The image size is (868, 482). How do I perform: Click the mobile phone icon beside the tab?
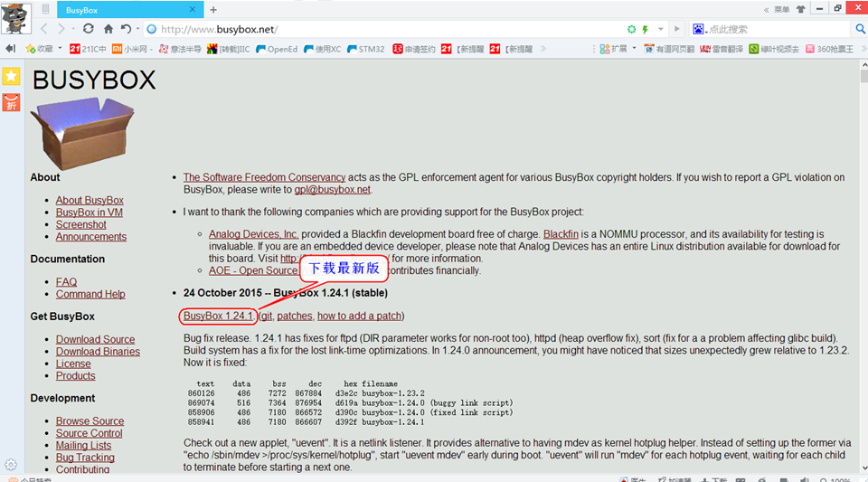(45, 9)
